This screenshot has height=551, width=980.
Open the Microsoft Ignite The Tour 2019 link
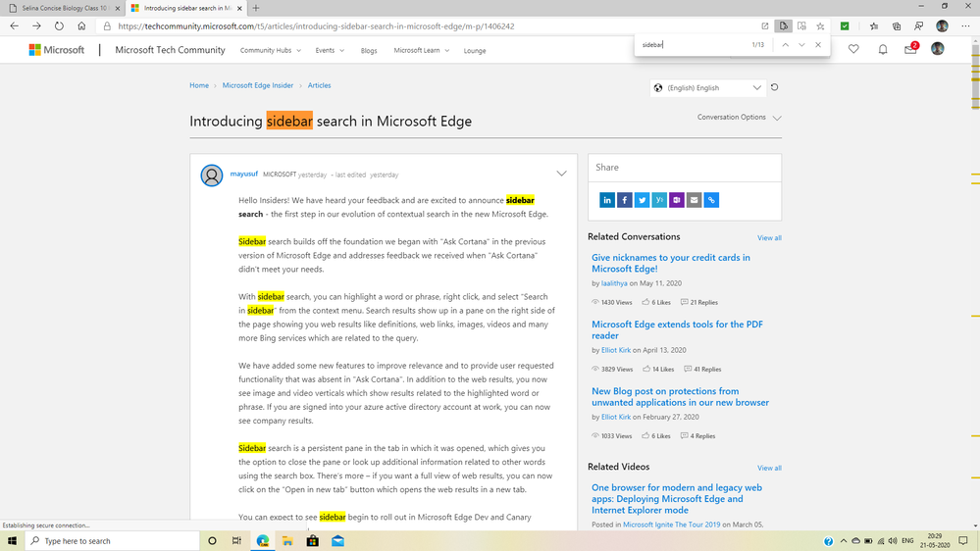671,525
